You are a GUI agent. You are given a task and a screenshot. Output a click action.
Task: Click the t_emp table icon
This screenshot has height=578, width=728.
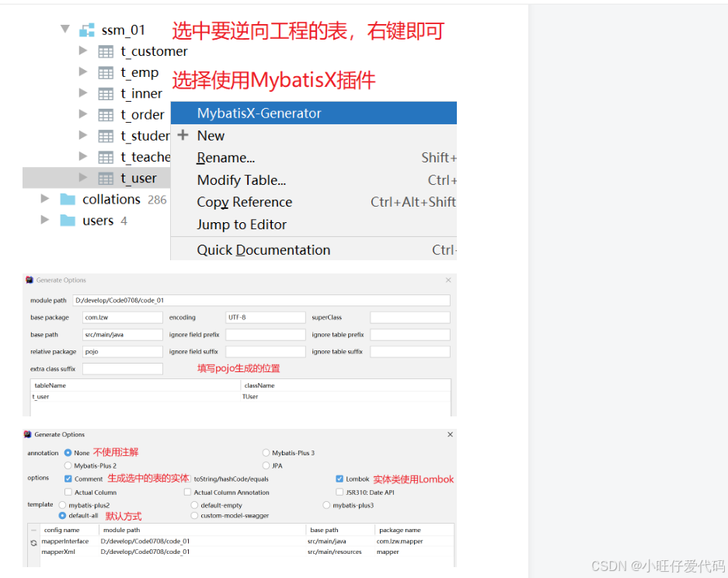pos(106,73)
